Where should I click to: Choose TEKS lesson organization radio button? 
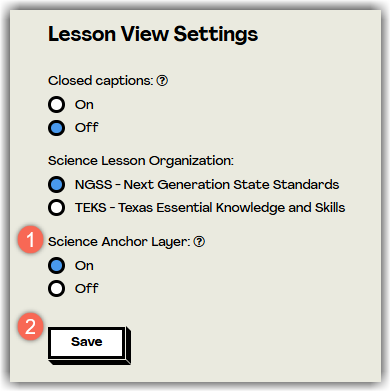pyautogui.click(x=56, y=208)
